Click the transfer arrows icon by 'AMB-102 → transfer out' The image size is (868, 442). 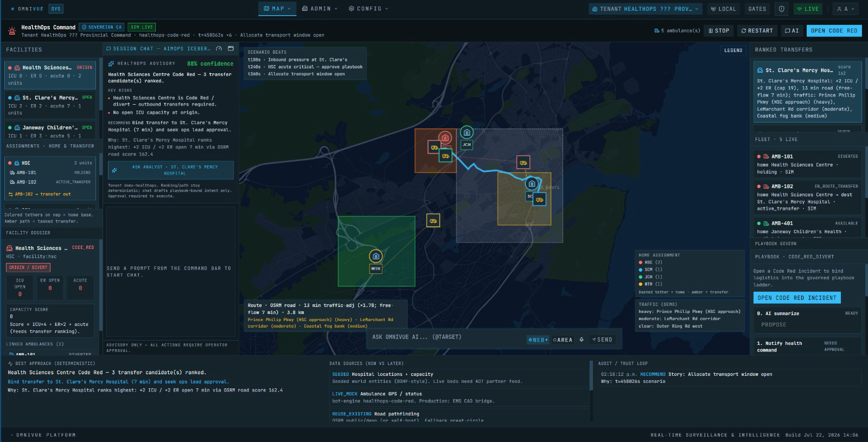click(10, 194)
